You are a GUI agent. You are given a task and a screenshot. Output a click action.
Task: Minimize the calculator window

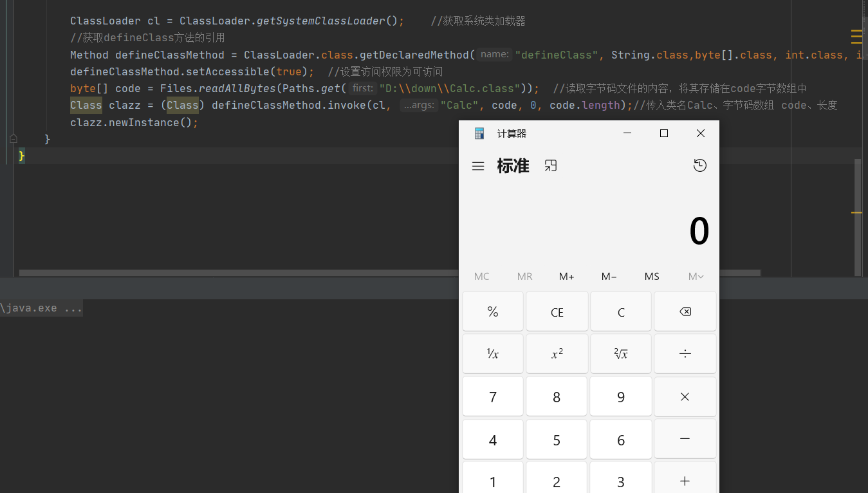click(627, 133)
